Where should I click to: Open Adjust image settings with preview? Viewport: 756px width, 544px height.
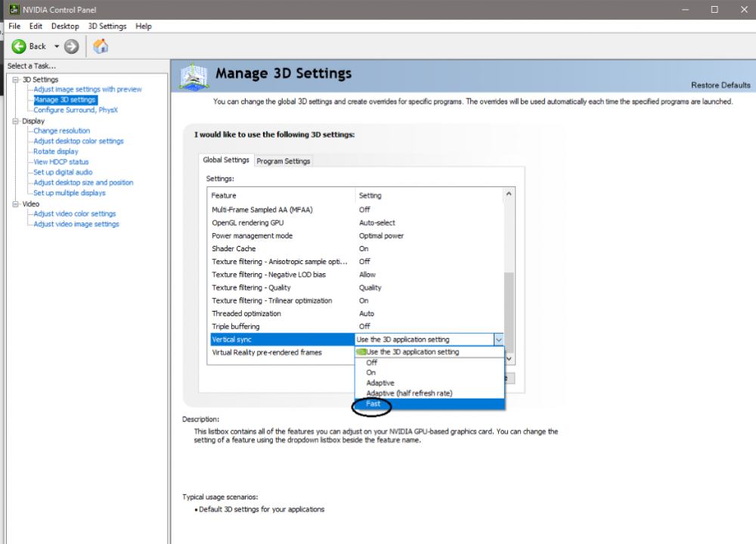click(88, 89)
